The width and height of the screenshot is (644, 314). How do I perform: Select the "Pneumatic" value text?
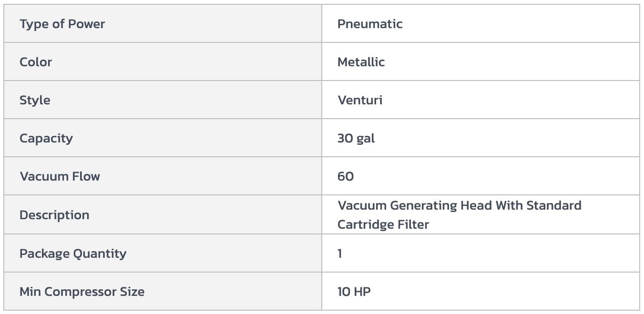click(x=370, y=24)
